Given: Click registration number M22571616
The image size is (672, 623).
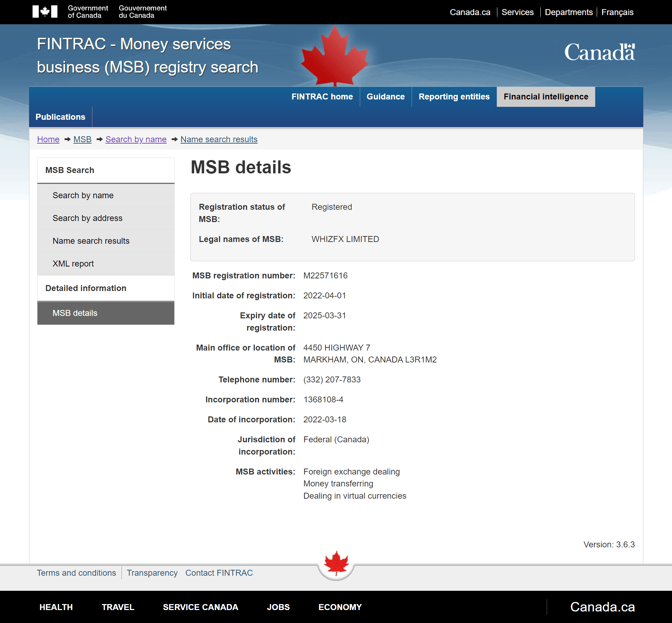Looking at the screenshot, I should click(325, 276).
